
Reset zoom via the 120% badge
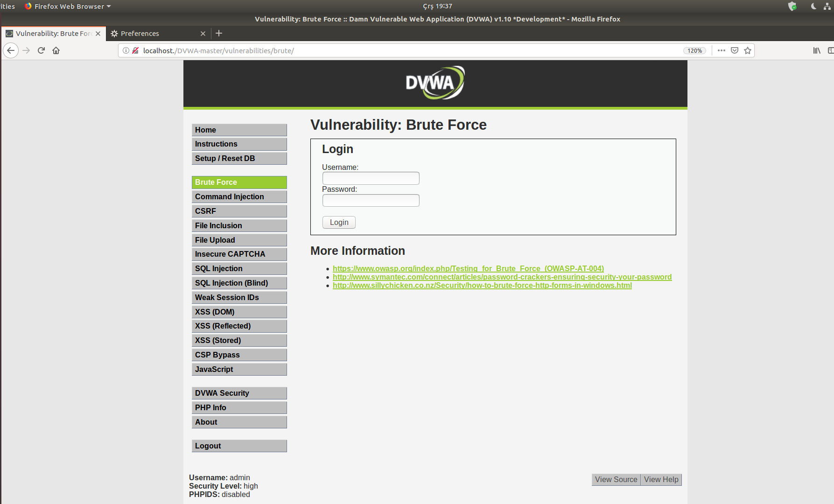(x=694, y=50)
